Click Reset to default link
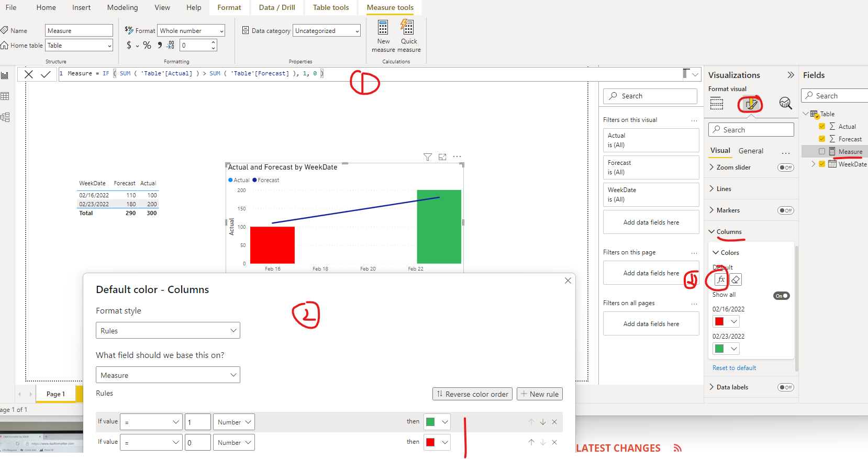868x459 pixels. click(734, 368)
